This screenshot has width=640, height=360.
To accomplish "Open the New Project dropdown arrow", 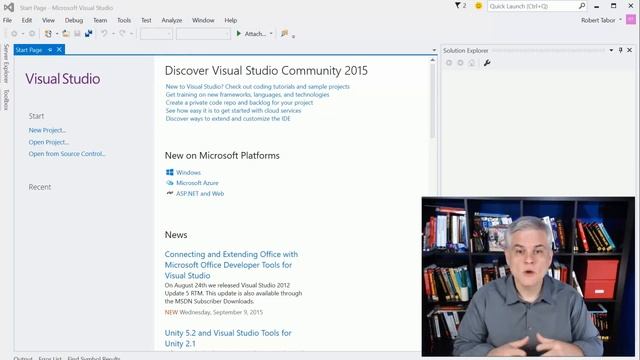I will (57, 34).
